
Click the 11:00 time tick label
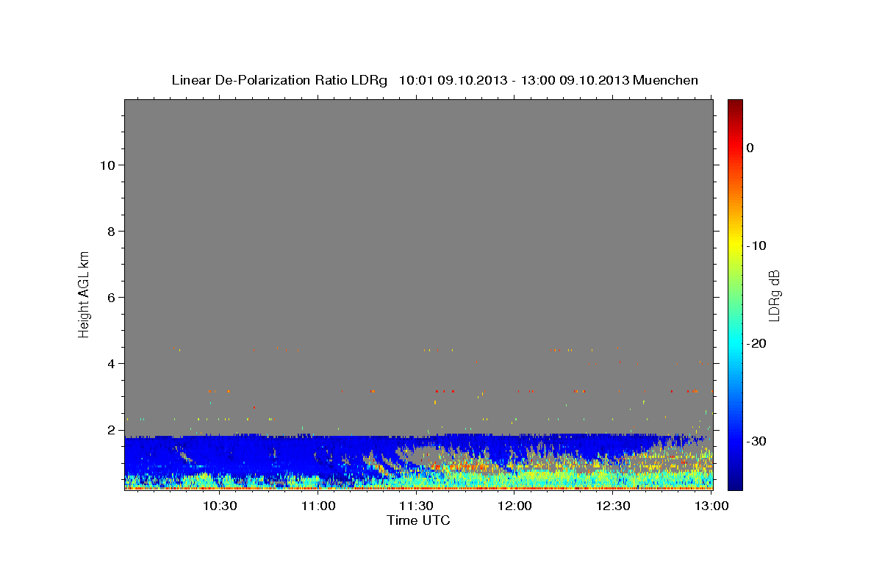click(318, 506)
